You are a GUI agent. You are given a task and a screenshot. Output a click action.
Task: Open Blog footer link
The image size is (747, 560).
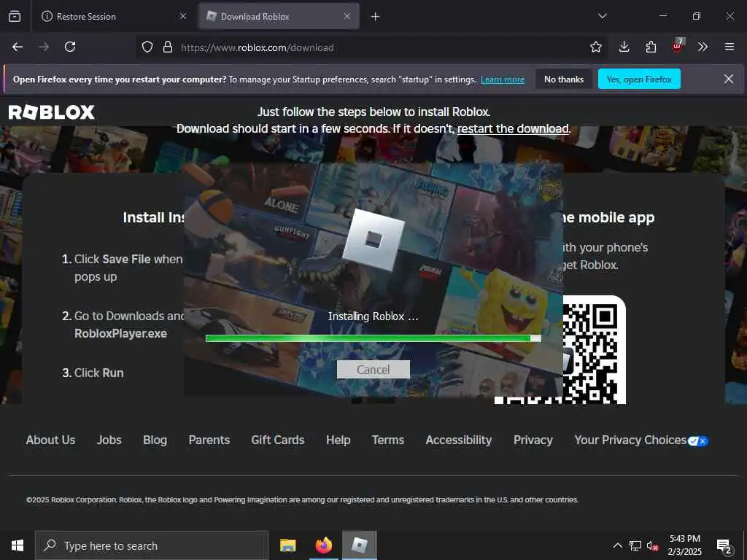(x=155, y=440)
